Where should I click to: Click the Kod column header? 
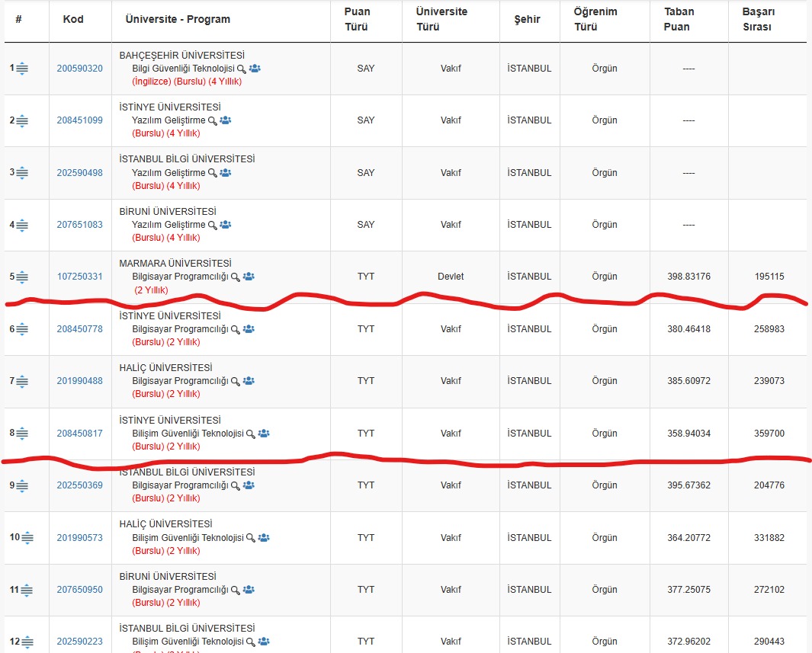click(73, 19)
